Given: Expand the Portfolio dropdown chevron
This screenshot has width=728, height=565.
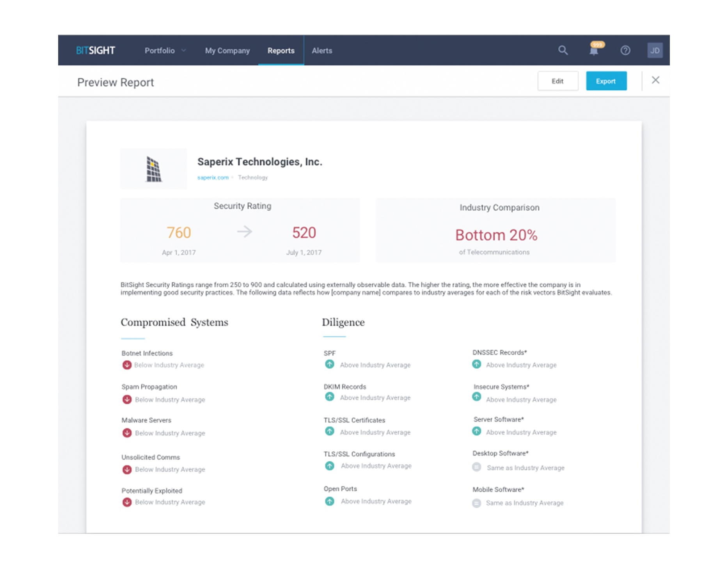Looking at the screenshot, I should [183, 50].
